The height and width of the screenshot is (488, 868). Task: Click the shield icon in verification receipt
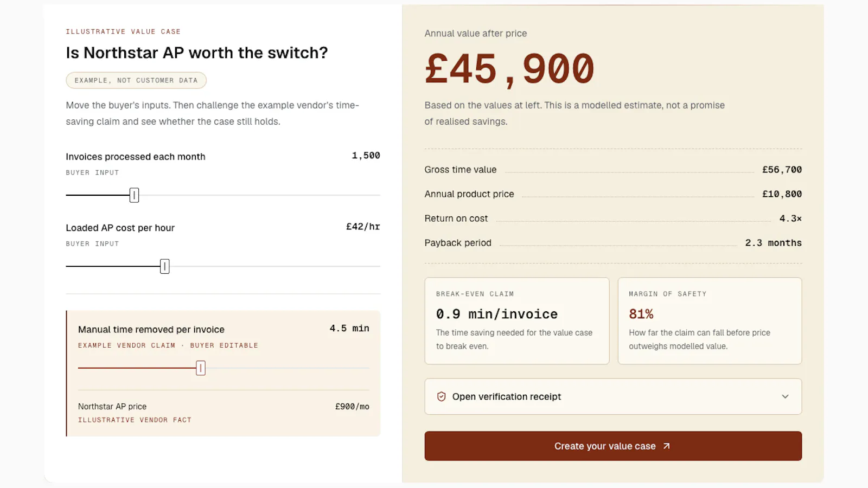click(442, 397)
